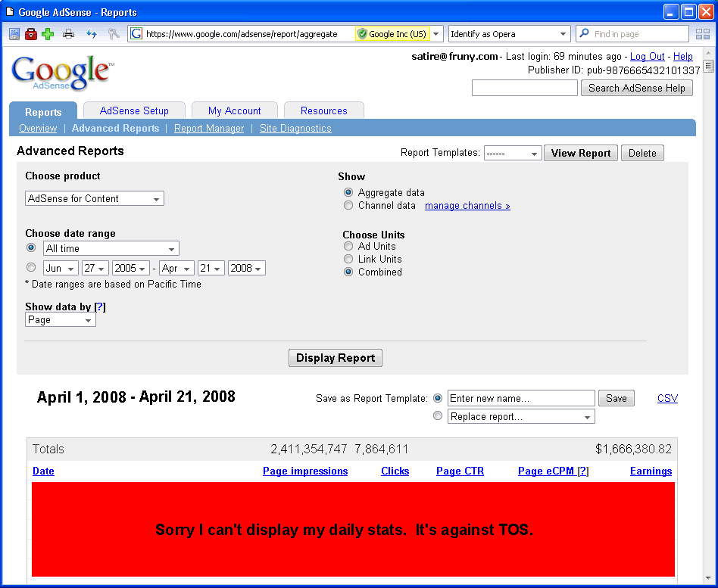Click the grey keys icon in the toolbar

pos(113,34)
